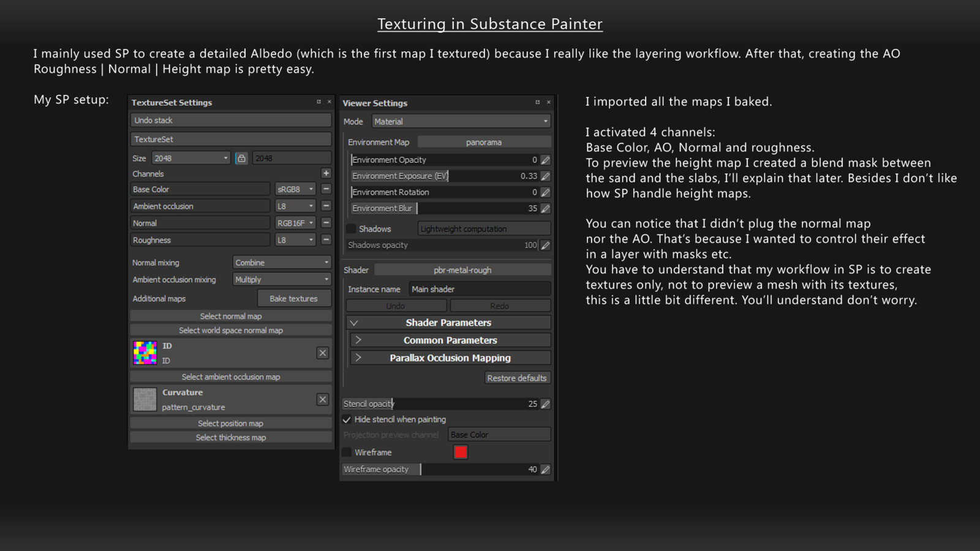Click the Curvature map thumbnail
Screen dimensions: 980x551
coord(145,400)
